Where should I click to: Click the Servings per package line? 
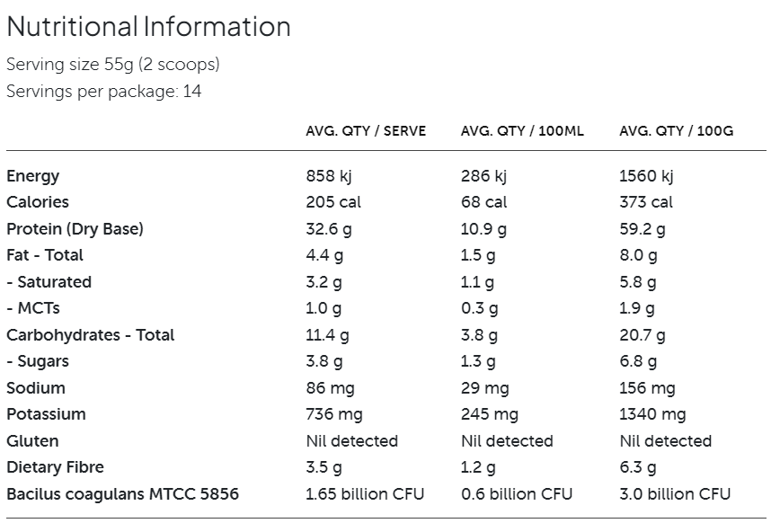pyautogui.click(x=104, y=92)
